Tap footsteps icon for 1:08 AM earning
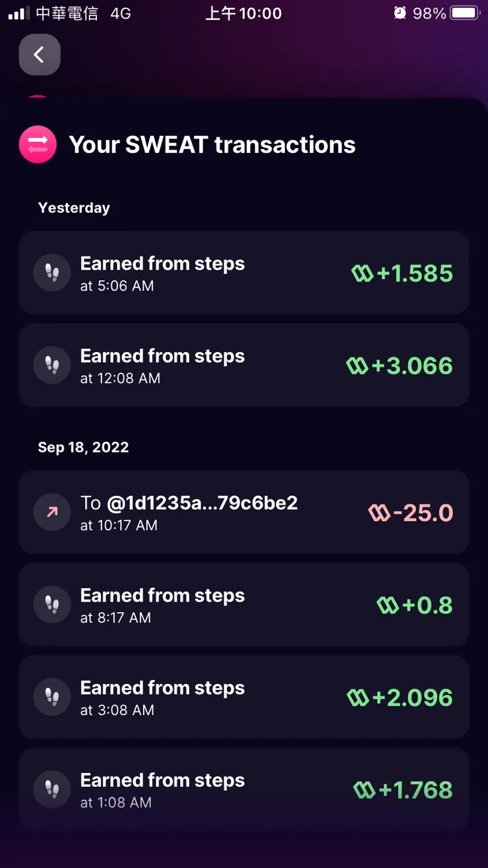The width and height of the screenshot is (488, 868). (x=52, y=790)
